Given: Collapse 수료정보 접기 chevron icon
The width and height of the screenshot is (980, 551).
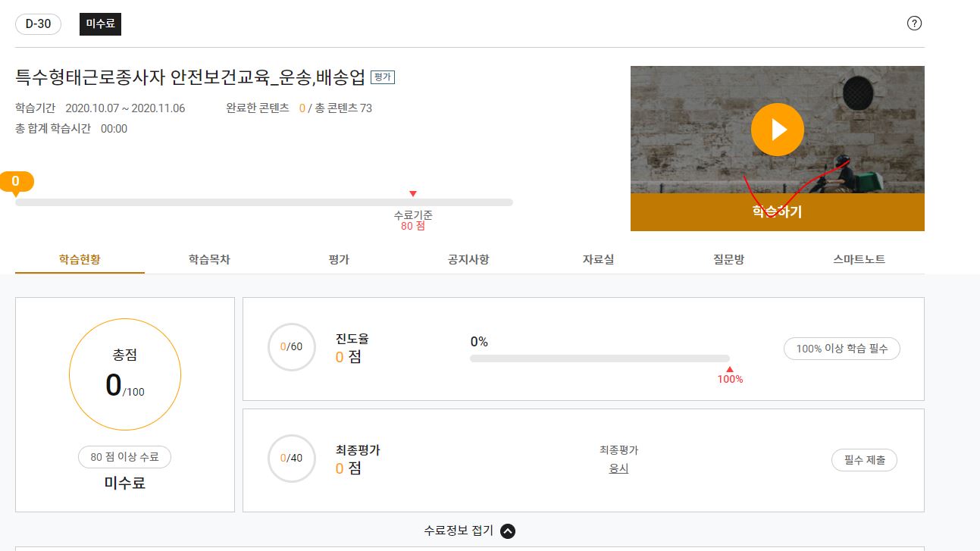Looking at the screenshot, I should coord(508,531).
